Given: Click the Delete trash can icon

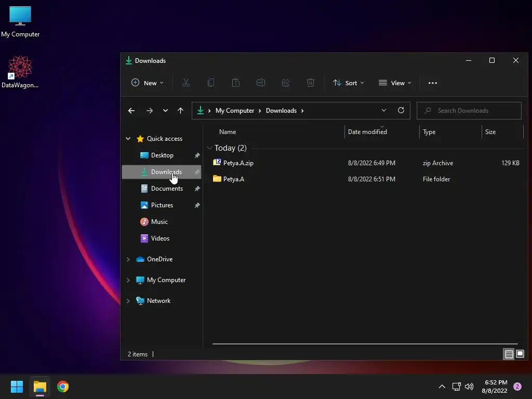Looking at the screenshot, I should click(311, 83).
